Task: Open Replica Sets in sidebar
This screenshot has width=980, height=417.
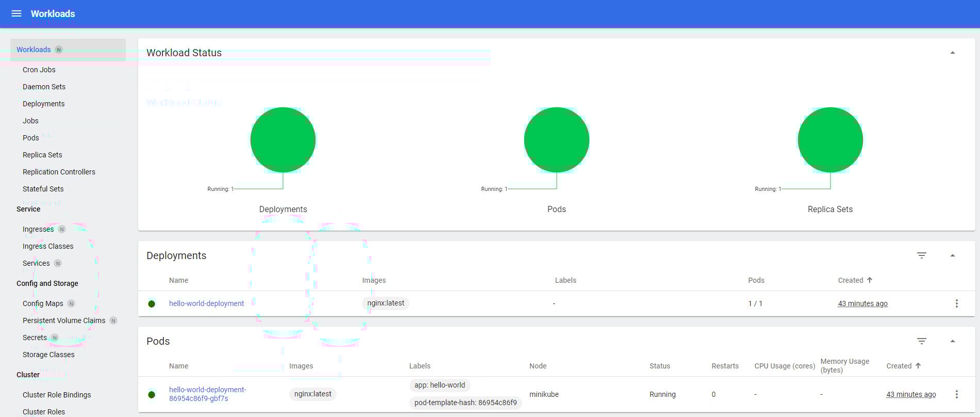Action: pyautogui.click(x=42, y=155)
